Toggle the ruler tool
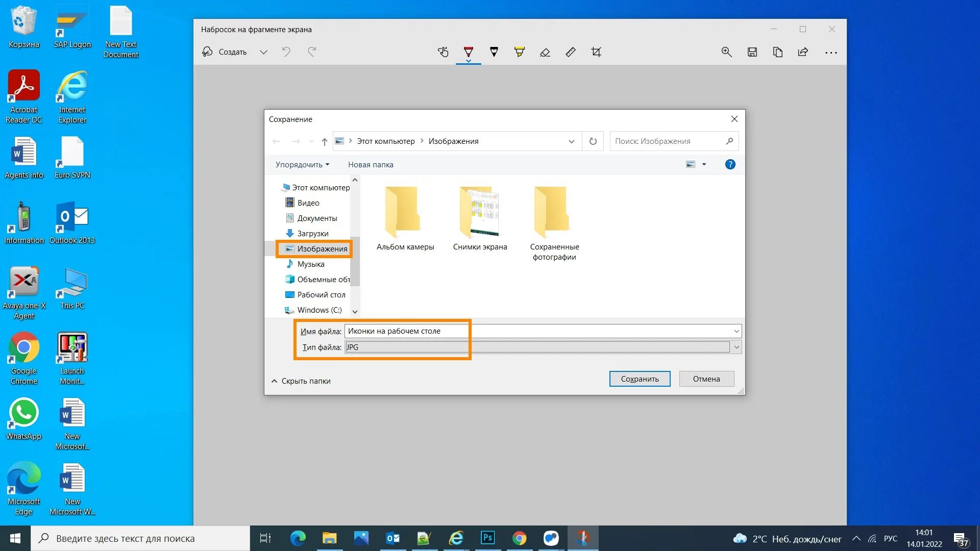Viewport: 980px width, 551px height. point(570,52)
